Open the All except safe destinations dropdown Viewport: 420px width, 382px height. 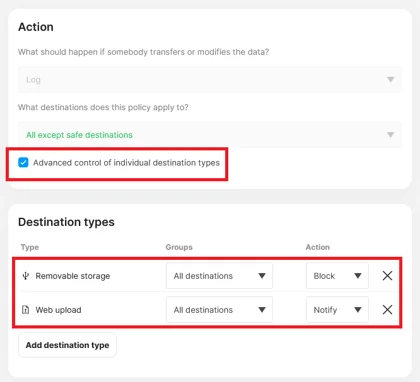pos(210,135)
